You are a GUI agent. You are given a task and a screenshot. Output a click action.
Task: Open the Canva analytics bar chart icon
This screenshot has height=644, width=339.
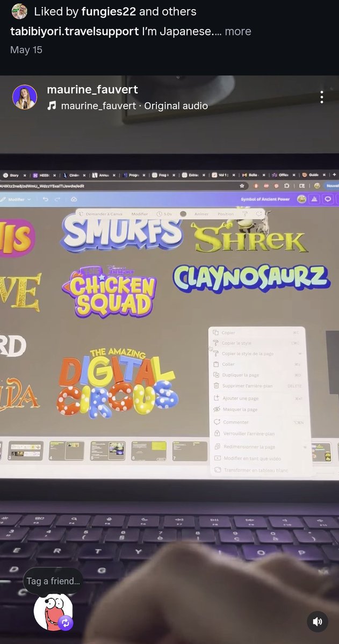[x=314, y=199]
